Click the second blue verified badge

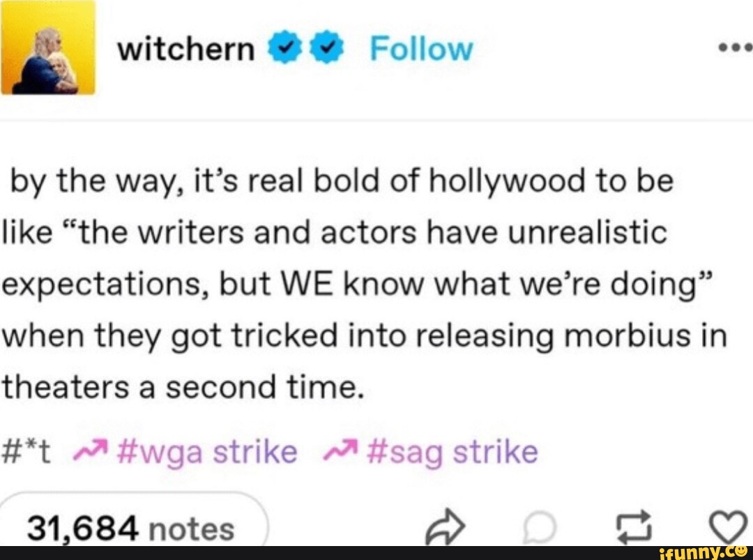pyautogui.click(x=326, y=47)
